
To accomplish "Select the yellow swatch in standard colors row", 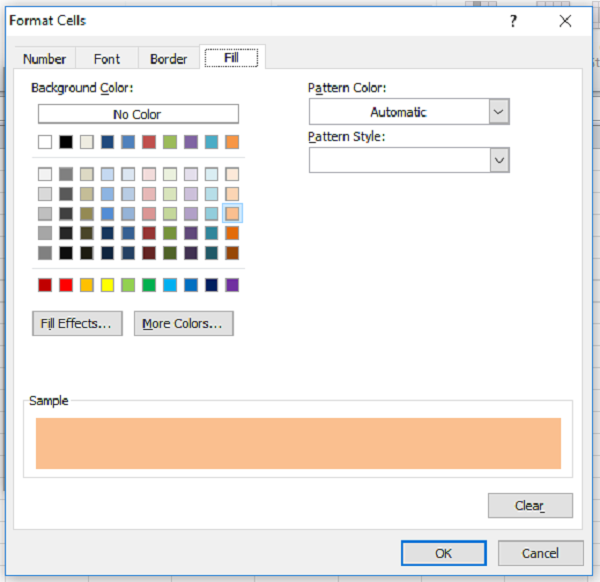I will (107, 285).
